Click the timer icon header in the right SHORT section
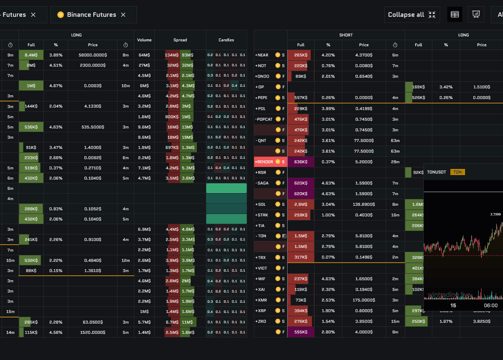This screenshot has width=503, height=360. click(x=395, y=45)
